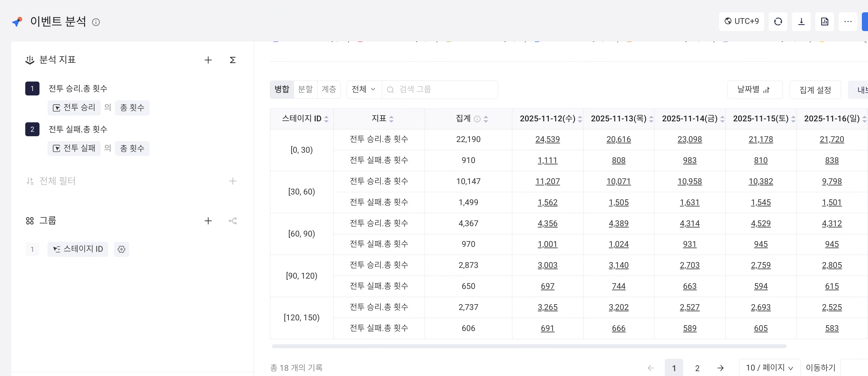The width and height of the screenshot is (868, 376).
Task: Open the three-dots more options menu
Action: click(847, 22)
